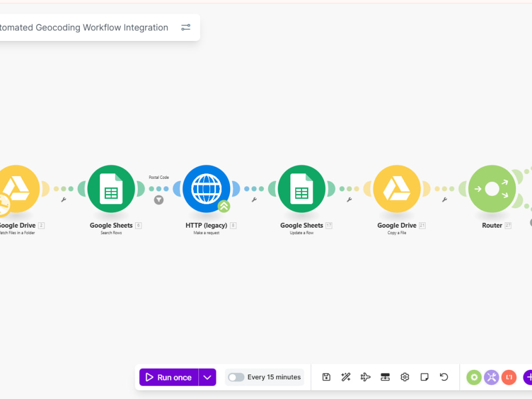Screen dimensions: 532x399
Task: Click wrench between Copy a File and Router
Action: (444, 200)
